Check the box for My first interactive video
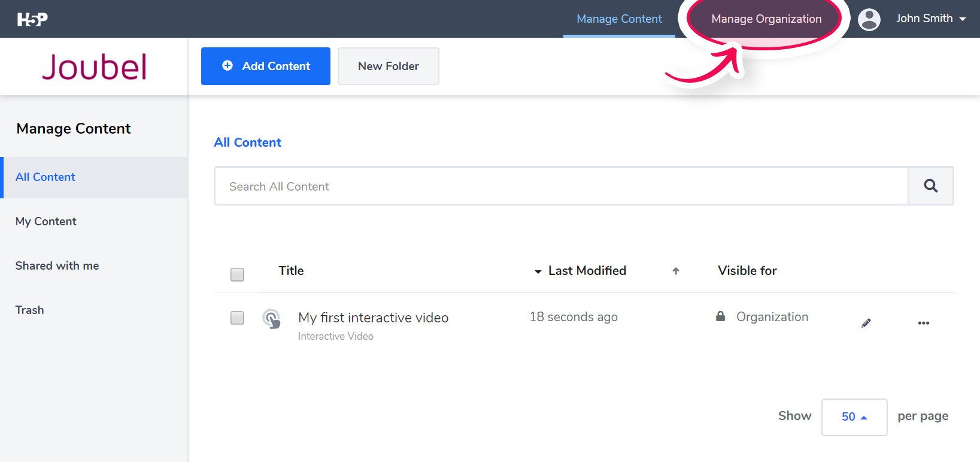The width and height of the screenshot is (980, 462). (x=237, y=318)
